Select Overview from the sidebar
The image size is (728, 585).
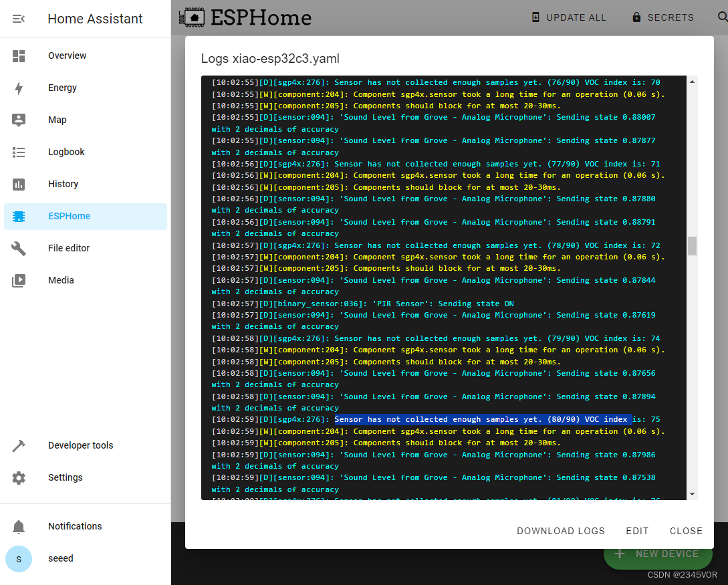click(67, 55)
